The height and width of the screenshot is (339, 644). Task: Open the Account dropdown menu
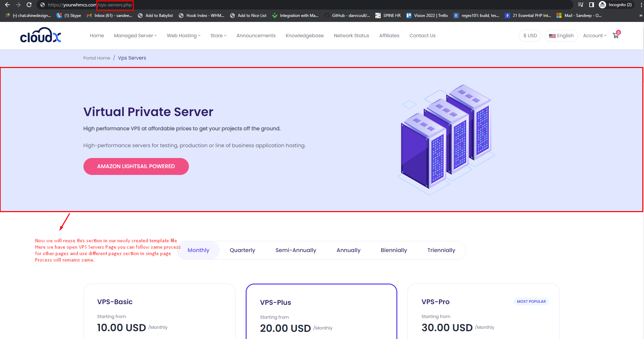(595, 36)
